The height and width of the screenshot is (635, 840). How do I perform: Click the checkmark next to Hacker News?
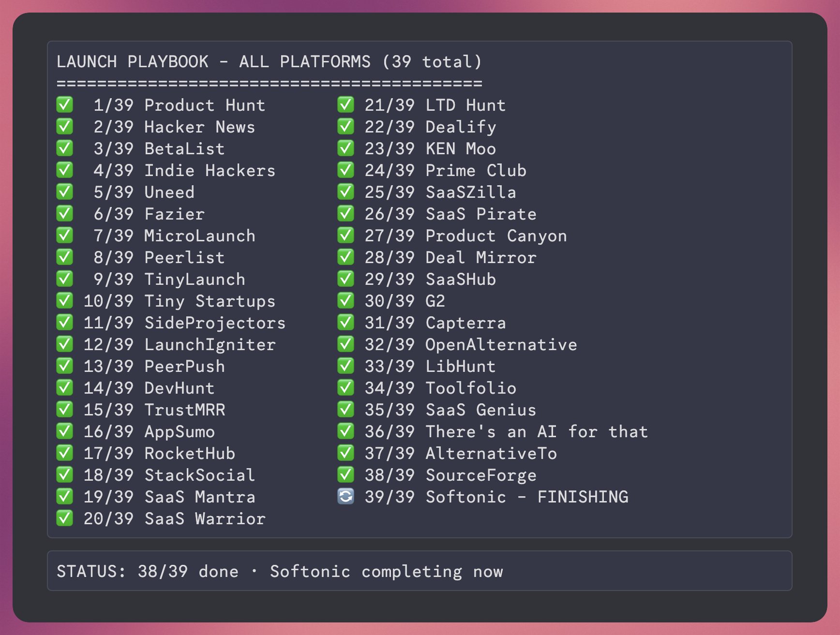tap(65, 126)
